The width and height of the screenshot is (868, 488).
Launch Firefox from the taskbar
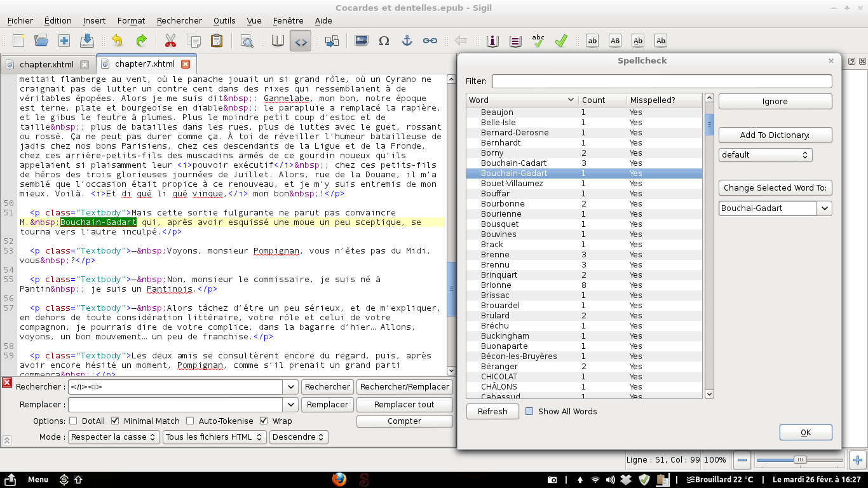[x=339, y=480]
